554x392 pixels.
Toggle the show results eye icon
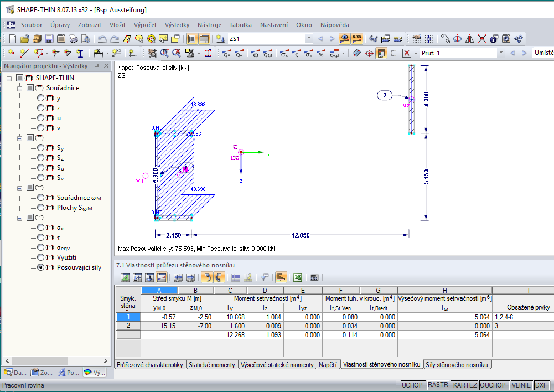(x=344, y=39)
